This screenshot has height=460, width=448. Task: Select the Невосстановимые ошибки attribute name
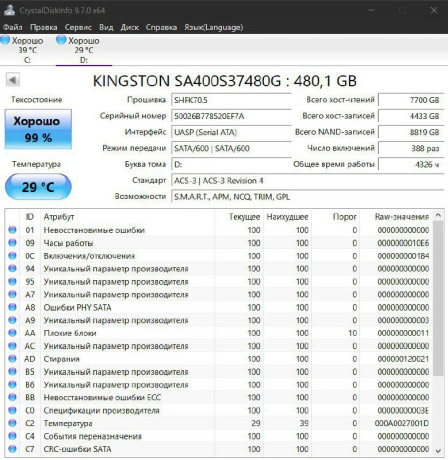tap(94, 230)
